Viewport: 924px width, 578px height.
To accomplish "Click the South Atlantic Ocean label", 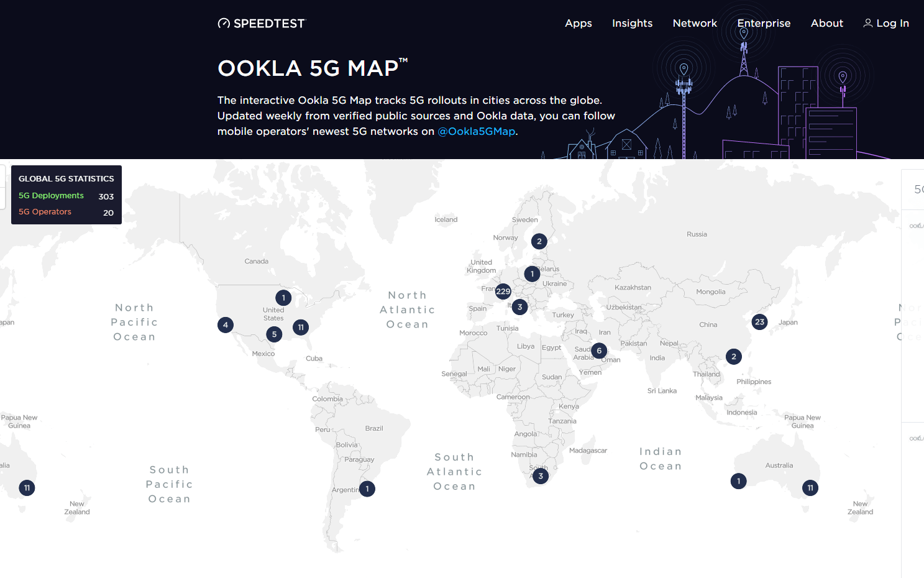I will tap(455, 472).
